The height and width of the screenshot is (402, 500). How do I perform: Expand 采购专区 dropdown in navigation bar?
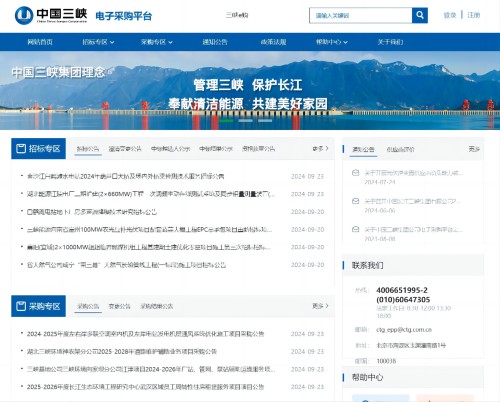(x=157, y=42)
